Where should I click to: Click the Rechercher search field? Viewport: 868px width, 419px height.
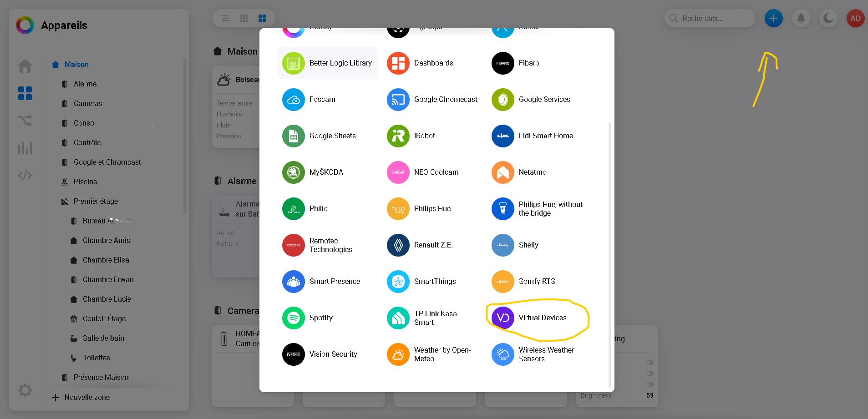[x=710, y=18]
